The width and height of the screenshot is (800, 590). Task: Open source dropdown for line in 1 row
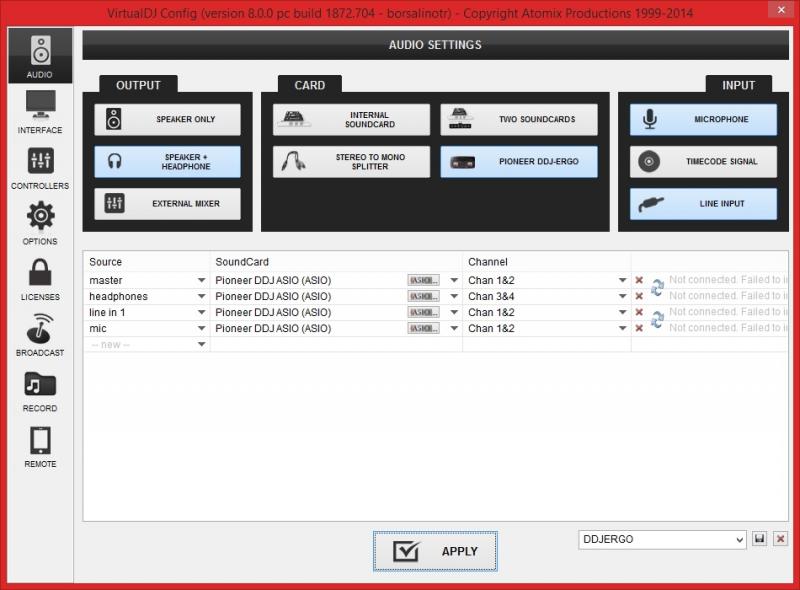pos(202,312)
